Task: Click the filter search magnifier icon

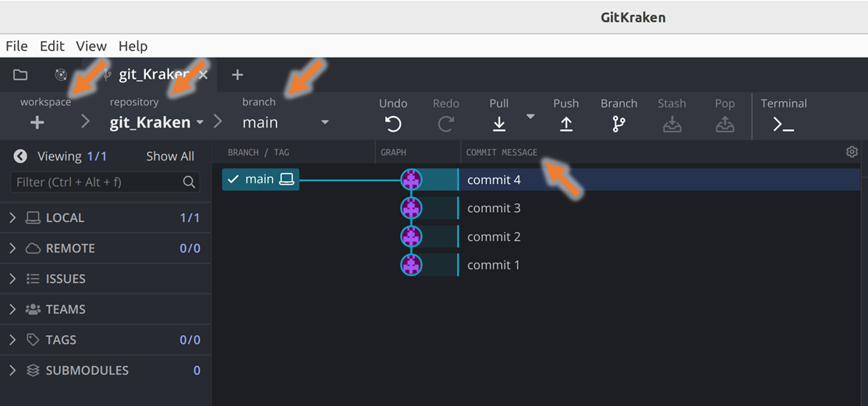Action: [189, 182]
